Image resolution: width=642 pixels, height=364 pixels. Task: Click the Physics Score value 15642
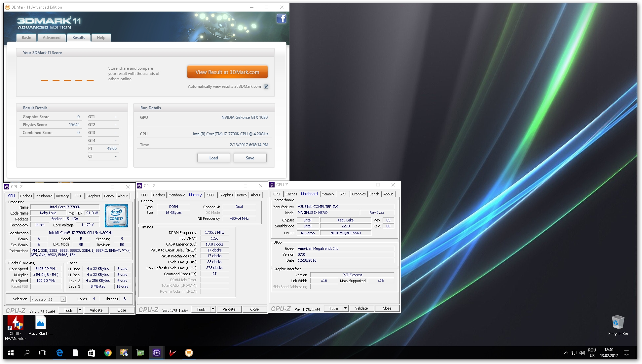point(74,125)
